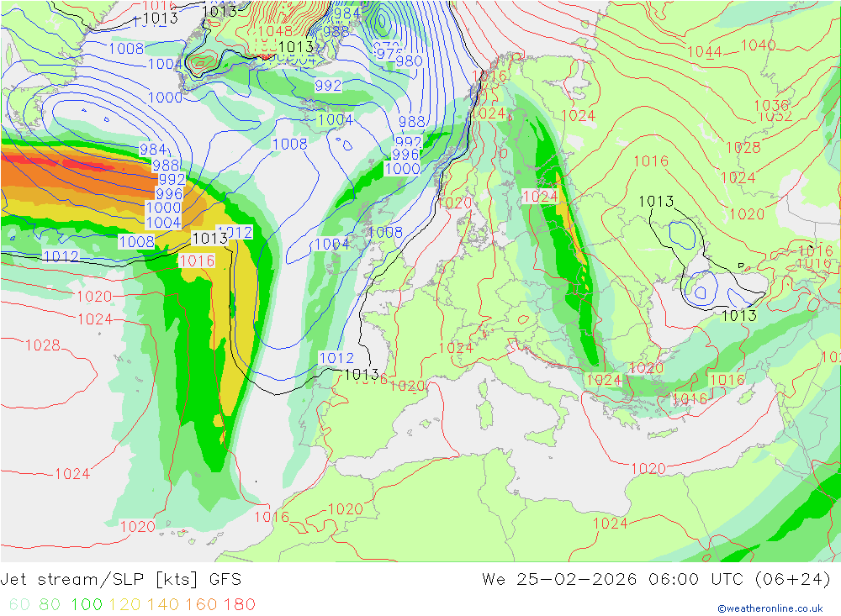The height and width of the screenshot is (616, 841).
Task: Click the 1040 isobar label
Action: (x=758, y=45)
